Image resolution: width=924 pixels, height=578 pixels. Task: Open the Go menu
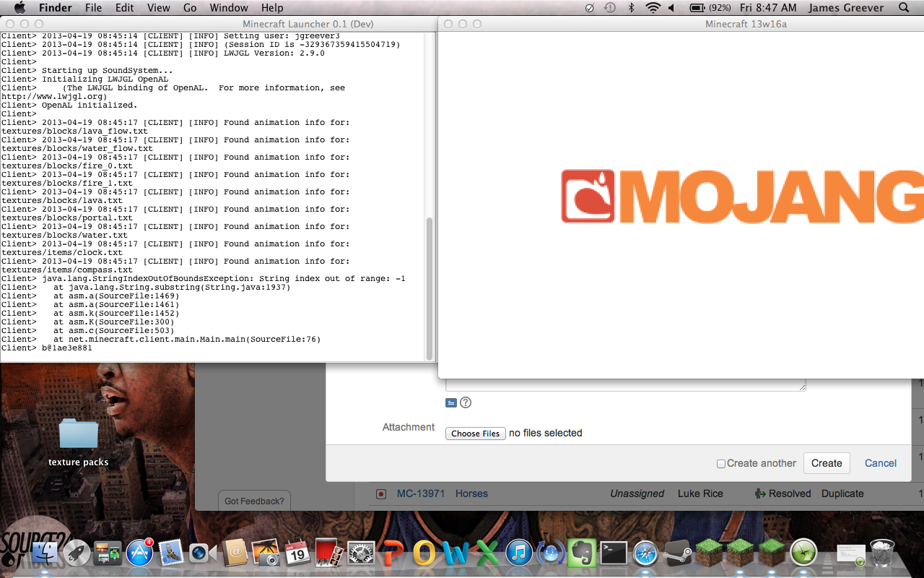pyautogui.click(x=190, y=8)
